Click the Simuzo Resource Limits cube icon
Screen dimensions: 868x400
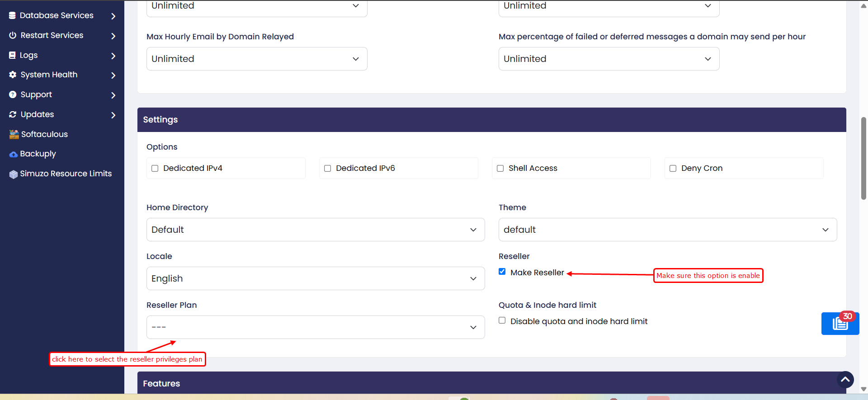point(14,174)
